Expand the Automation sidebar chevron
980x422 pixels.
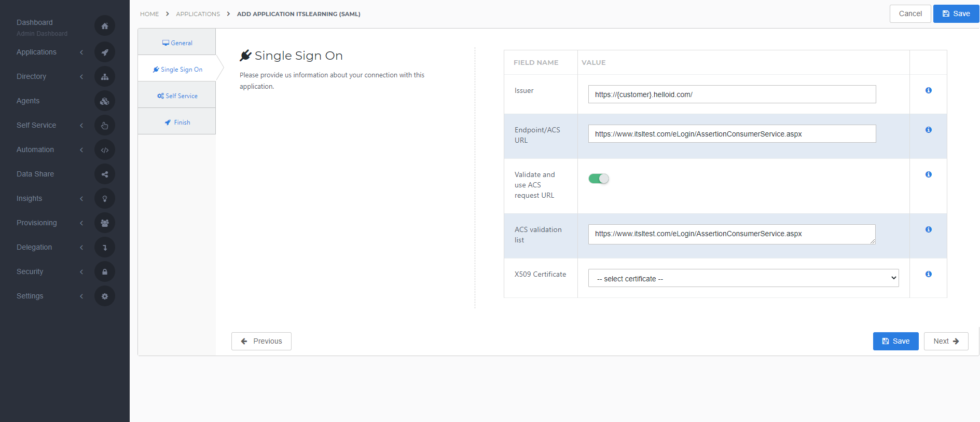(x=81, y=149)
